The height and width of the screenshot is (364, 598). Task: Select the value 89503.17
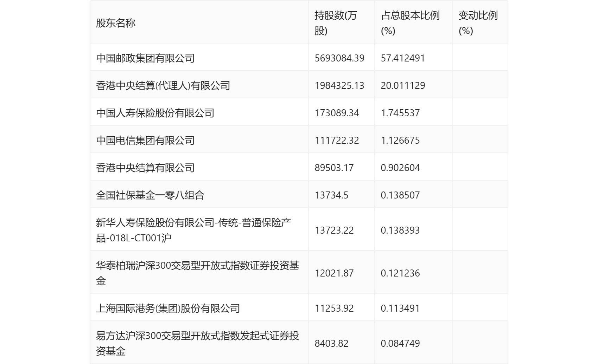coord(334,168)
